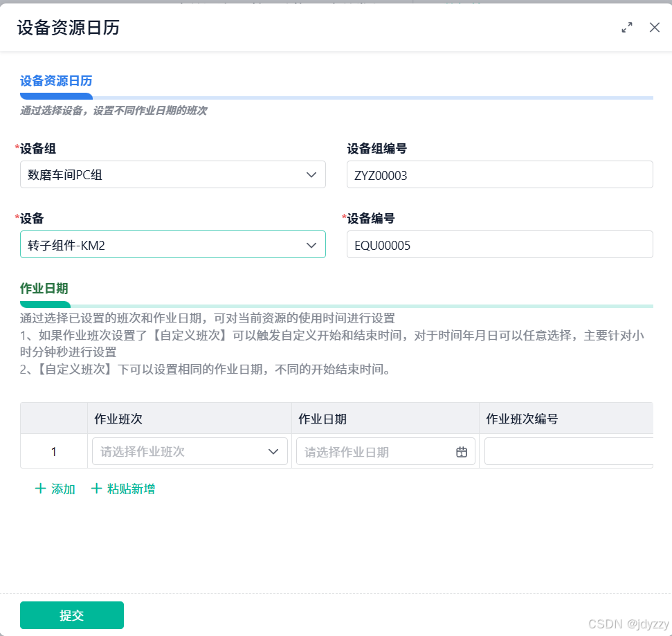The height and width of the screenshot is (636, 672).
Task: Click the blue progress bar under 设备资源日历
Action: pyautogui.click(x=56, y=96)
